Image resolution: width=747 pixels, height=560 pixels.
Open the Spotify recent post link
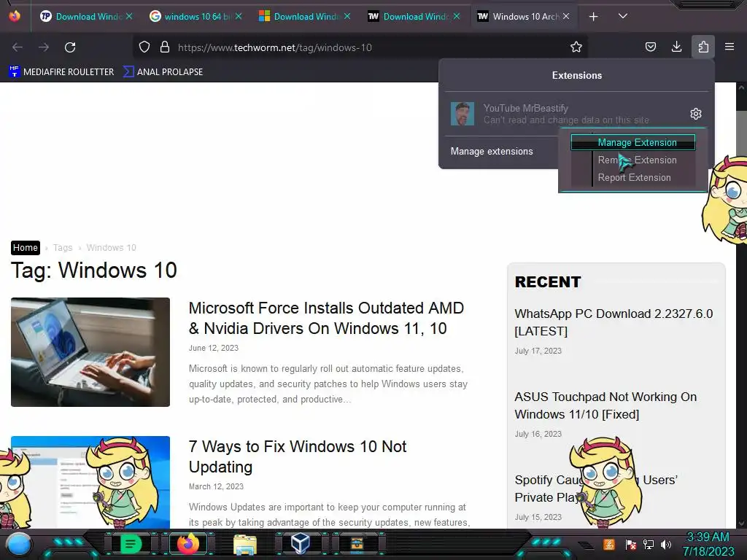[x=596, y=489]
